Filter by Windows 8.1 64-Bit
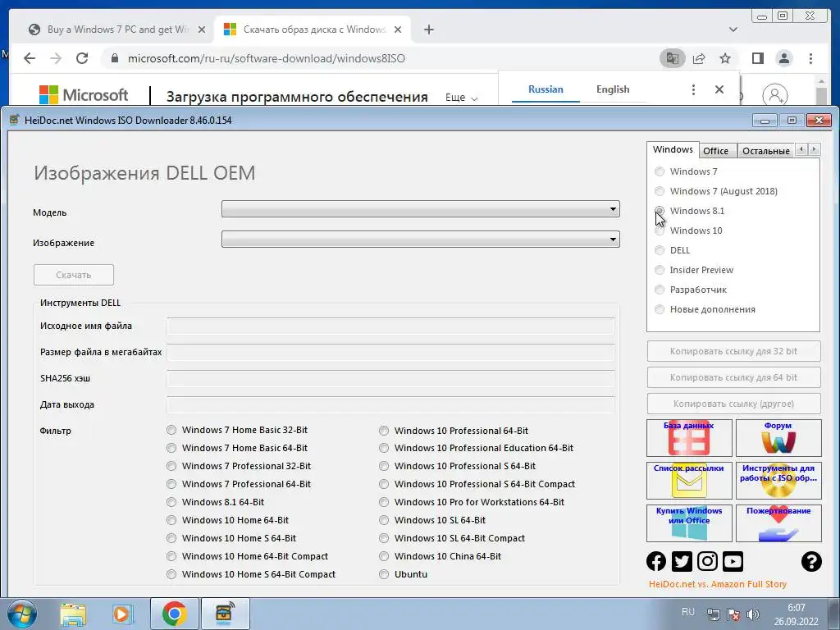Viewport: 840px width, 630px height. (x=171, y=502)
